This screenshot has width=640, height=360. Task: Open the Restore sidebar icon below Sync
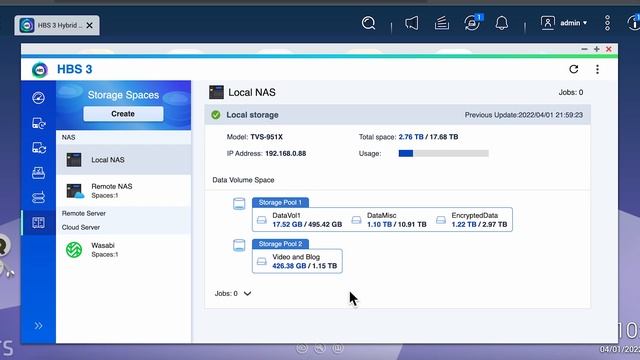38,173
